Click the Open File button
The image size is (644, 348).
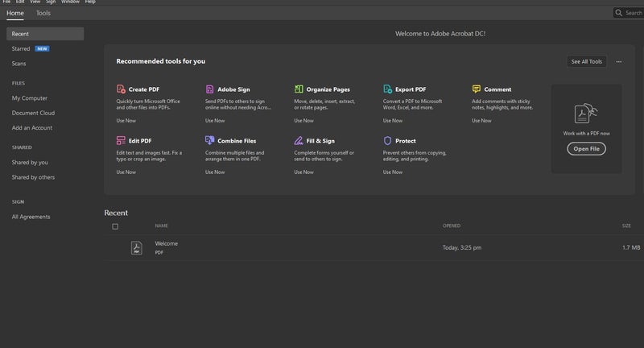point(586,149)
